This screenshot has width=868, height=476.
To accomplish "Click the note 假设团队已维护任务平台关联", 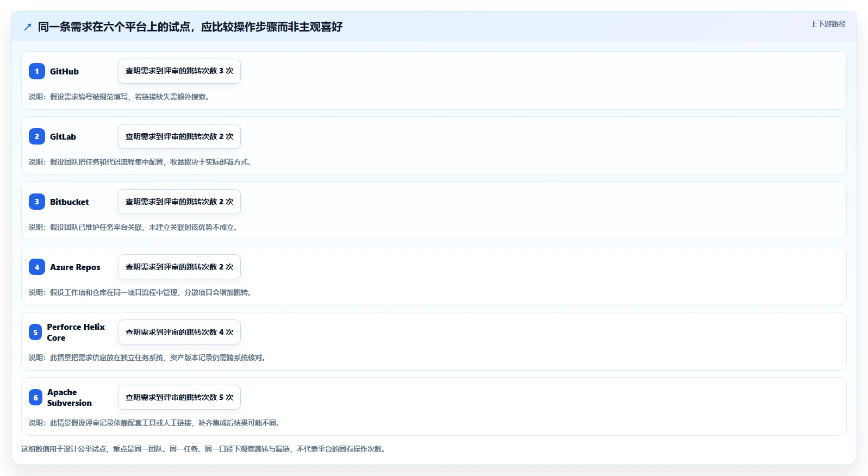I will point(133,227).
